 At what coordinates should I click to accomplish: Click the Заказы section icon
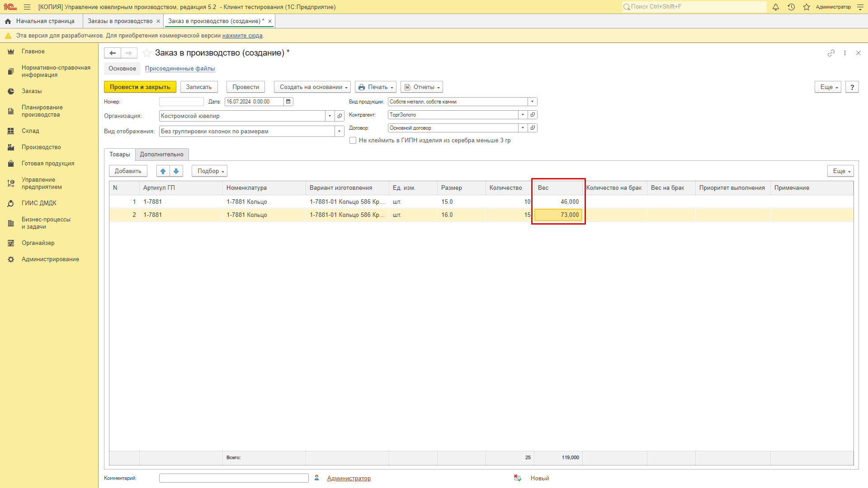point(11,91)
